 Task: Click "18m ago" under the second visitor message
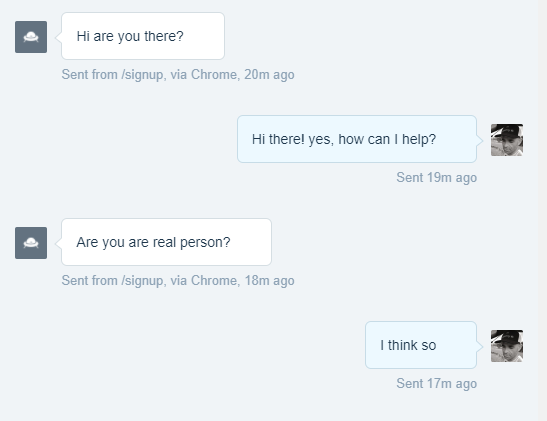click(x=269, y=281)
